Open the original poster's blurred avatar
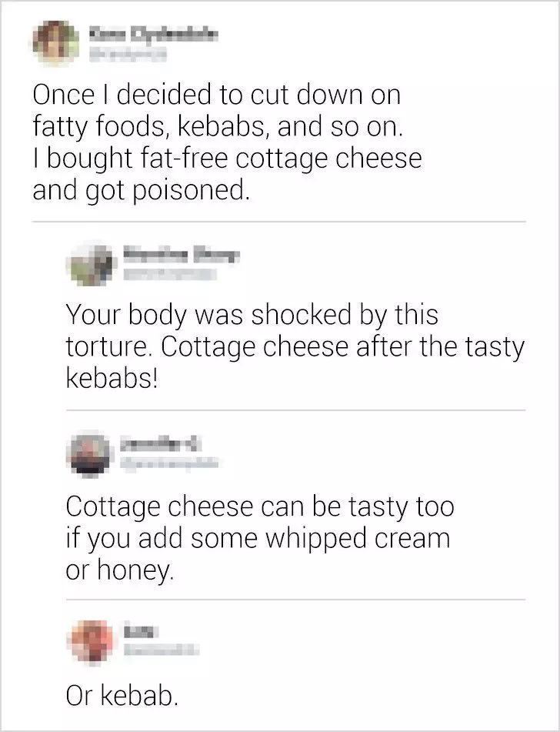560x732 pixels. click(x=55, y=43)
